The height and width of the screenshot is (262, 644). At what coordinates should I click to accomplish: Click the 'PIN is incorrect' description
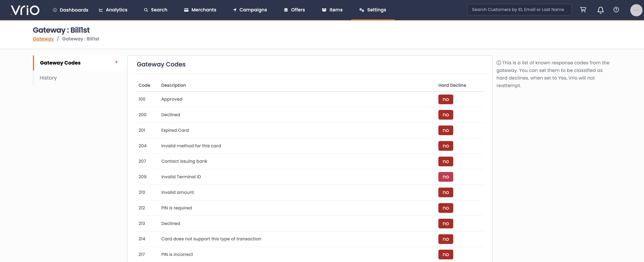pyautogui.click(x=177, y=255)
